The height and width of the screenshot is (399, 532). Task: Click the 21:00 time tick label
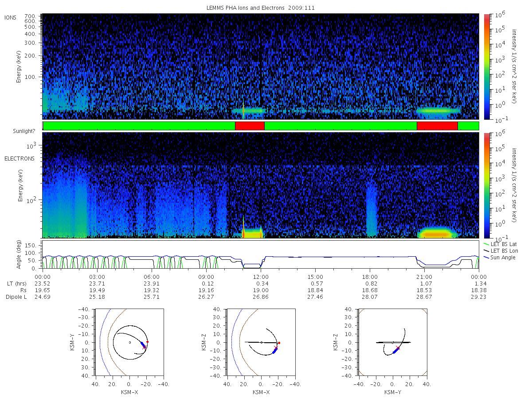point(424,277)
